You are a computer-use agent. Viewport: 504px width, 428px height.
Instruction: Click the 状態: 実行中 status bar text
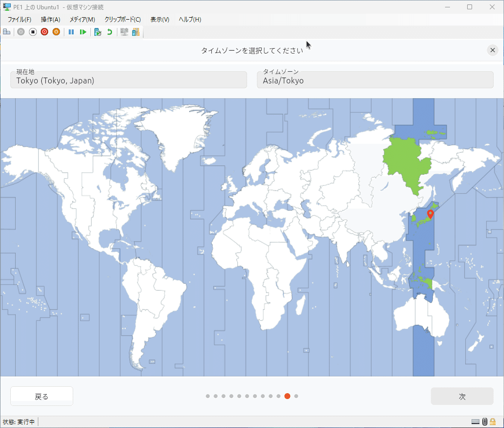(19, 422)
